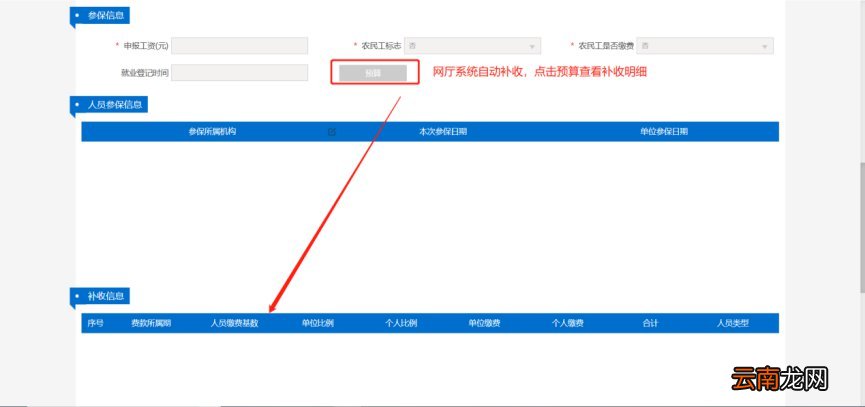Viewport: 865px width, 407px height.
Task: Click the 单位参保日期 column header
Action: pos(664,132)
